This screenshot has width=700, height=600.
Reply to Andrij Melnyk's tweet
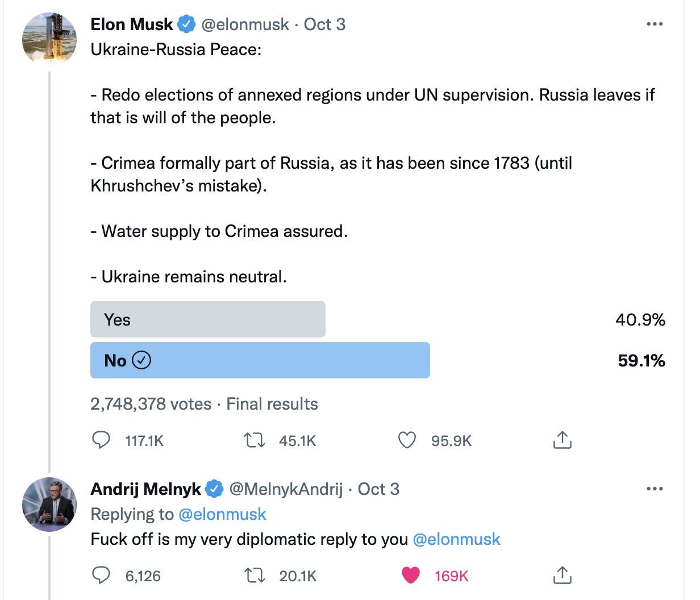coord(101,576)
